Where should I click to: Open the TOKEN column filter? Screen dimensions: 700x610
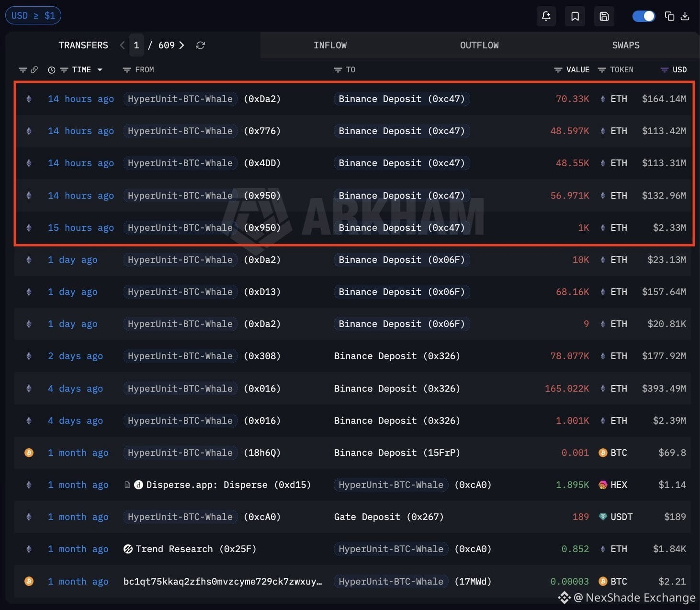pyautogui.click(x=602, y=70)
